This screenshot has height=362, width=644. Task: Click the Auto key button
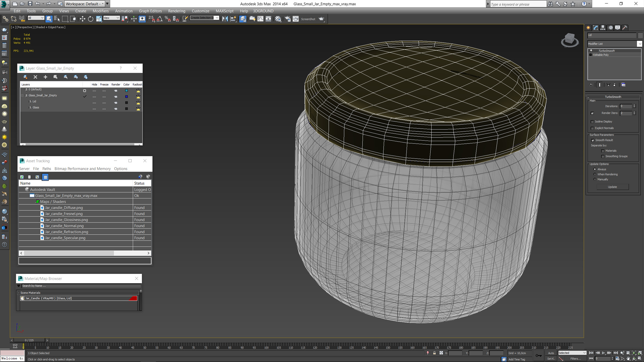[551, 353]
